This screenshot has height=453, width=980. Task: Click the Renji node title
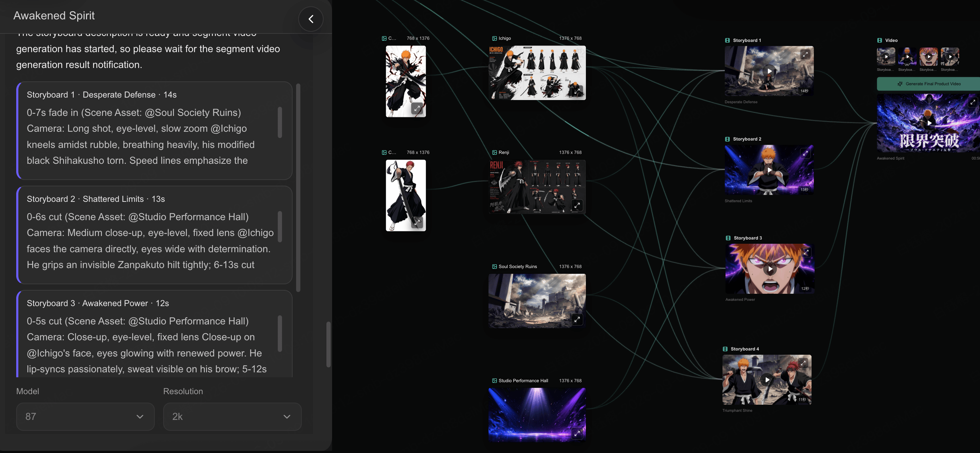pyautogui.click(x=504, y=153)
